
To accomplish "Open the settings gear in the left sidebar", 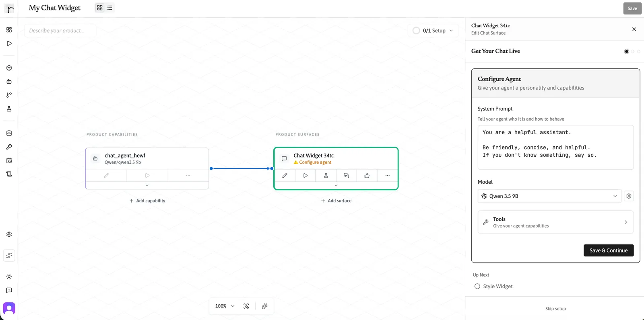I will coord(9,234).
